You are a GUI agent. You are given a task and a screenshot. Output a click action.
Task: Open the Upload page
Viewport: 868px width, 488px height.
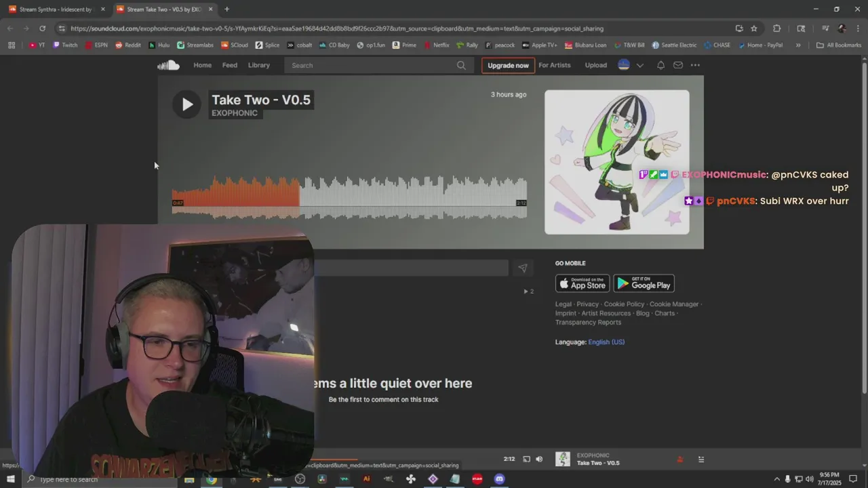click(595, 65)
